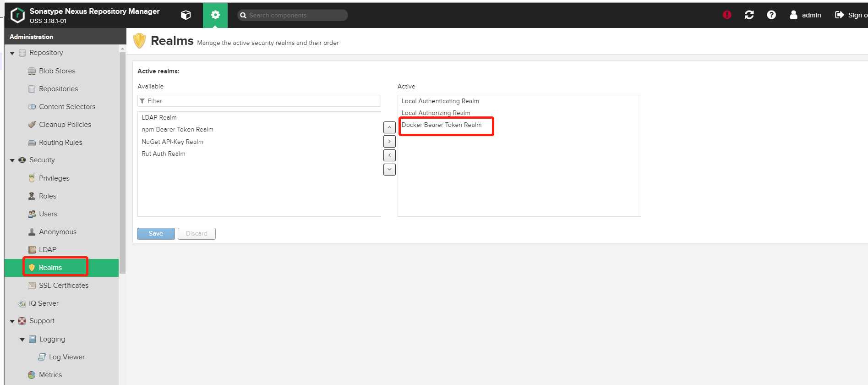Click the Support lifebuoy icon
The height and width of the screenshot is (385, 868).
22,321
